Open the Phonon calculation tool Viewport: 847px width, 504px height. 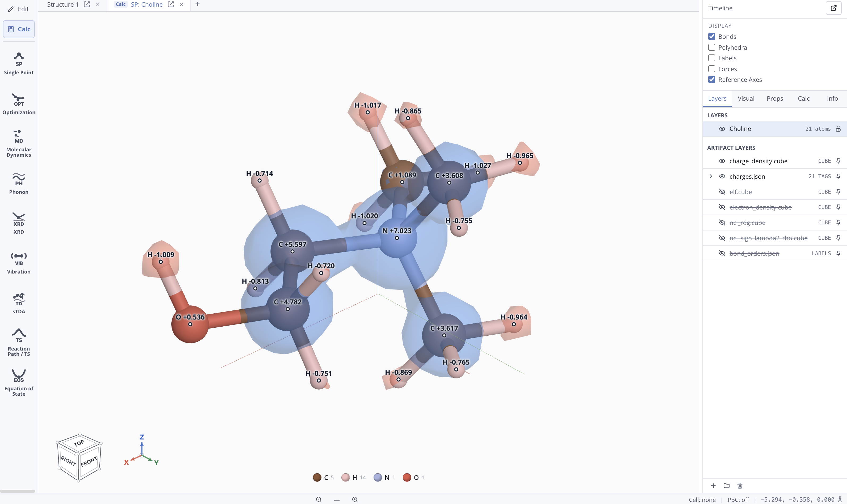click(19, 183)
